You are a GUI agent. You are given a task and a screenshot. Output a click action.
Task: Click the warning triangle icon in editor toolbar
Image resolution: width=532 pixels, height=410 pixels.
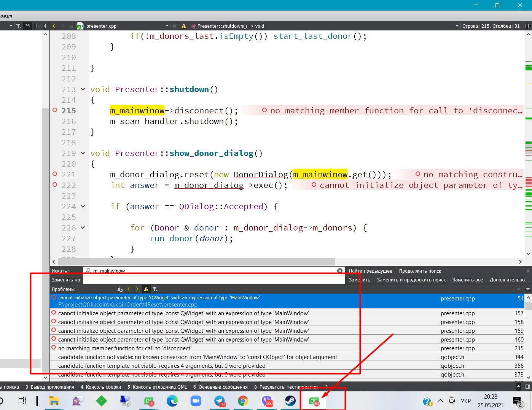tap(184, 26)
